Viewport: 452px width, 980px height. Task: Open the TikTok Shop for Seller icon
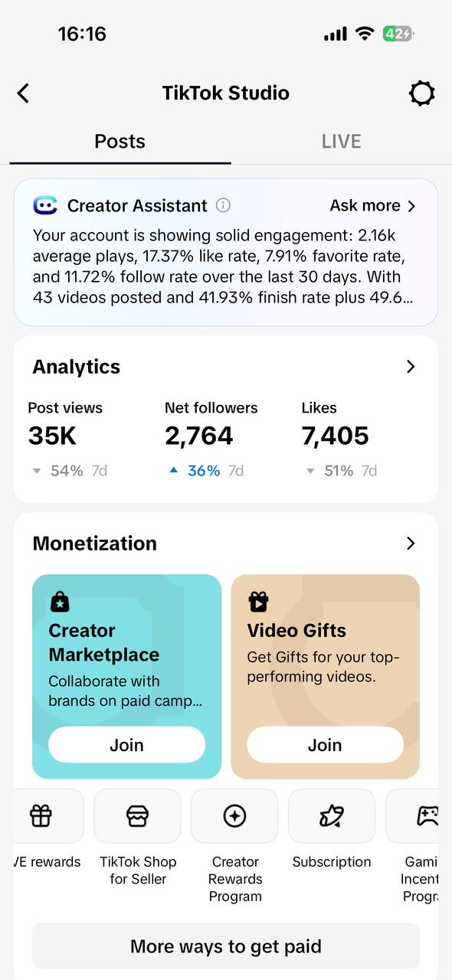point(138,816)
